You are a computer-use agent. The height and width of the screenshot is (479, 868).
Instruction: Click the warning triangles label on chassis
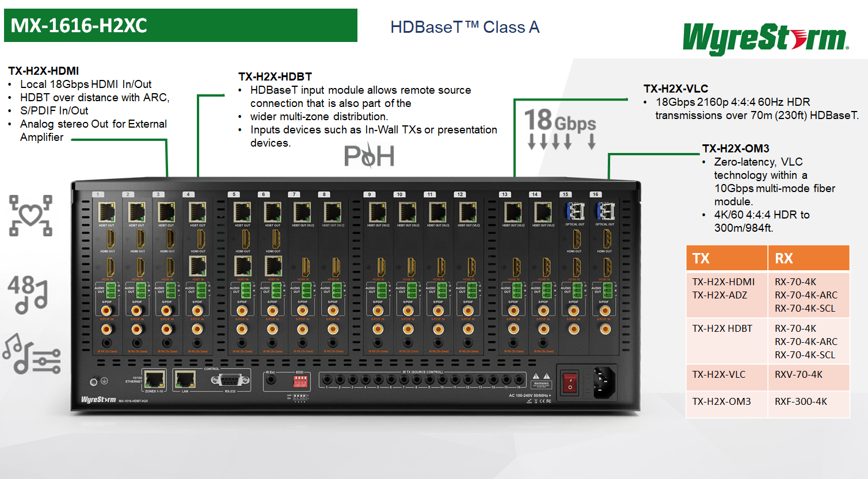[x=541, y=380]
